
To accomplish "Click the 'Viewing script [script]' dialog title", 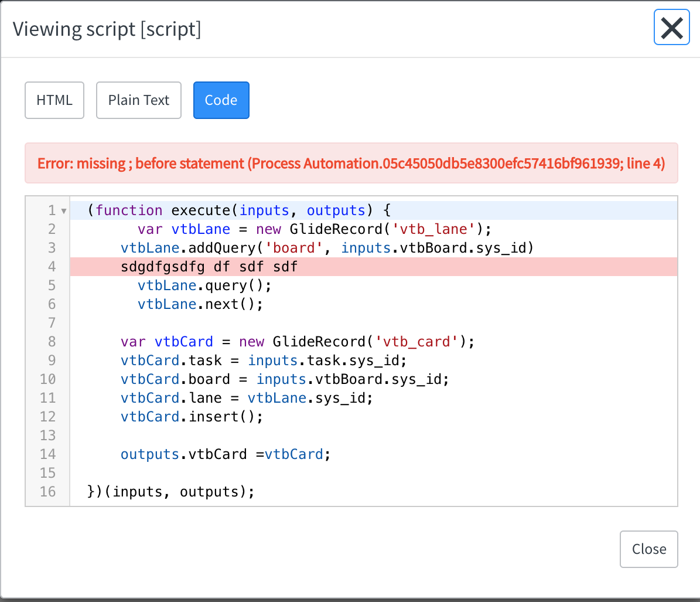I will click(x=107, y=29).
